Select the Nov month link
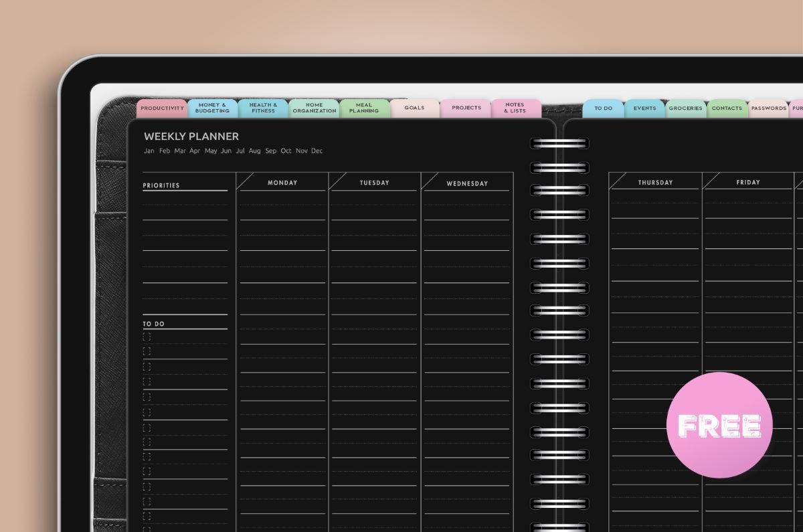This screenshot has width=803, height=532. tap(302, 151)
